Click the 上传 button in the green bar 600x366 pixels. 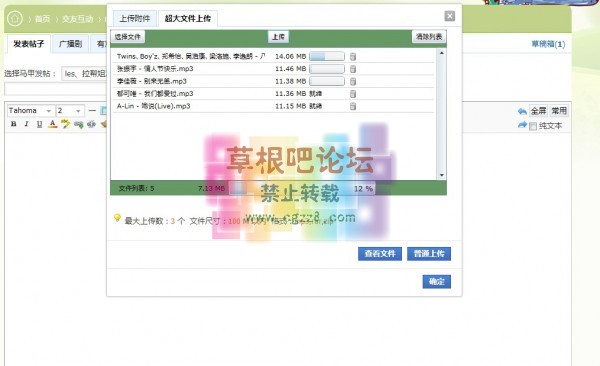278,37
